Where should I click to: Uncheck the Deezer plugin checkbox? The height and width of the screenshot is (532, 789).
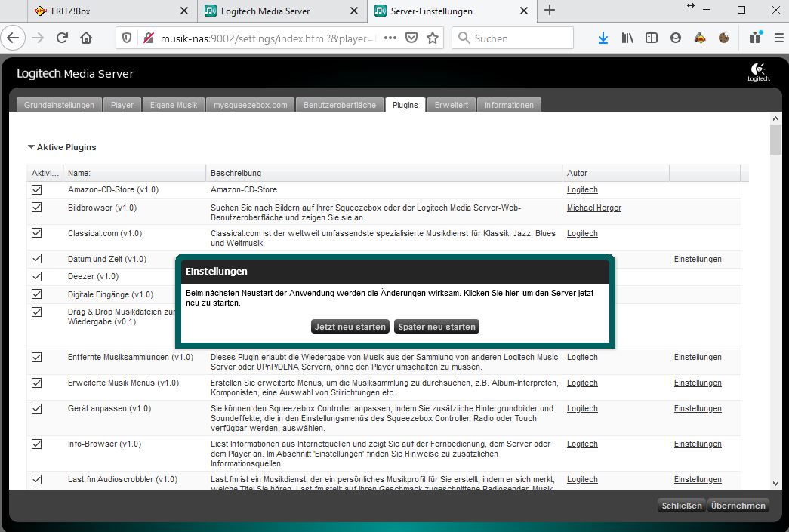37,276
